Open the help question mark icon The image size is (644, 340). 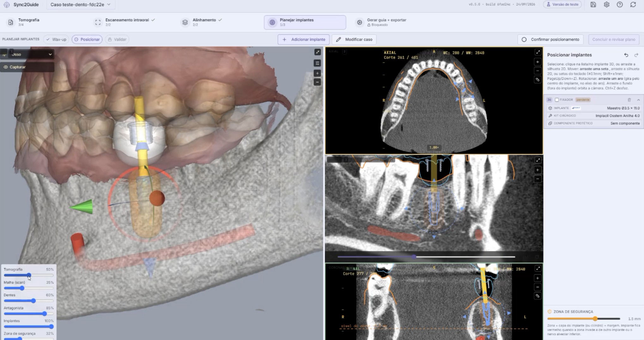[620, 4]
